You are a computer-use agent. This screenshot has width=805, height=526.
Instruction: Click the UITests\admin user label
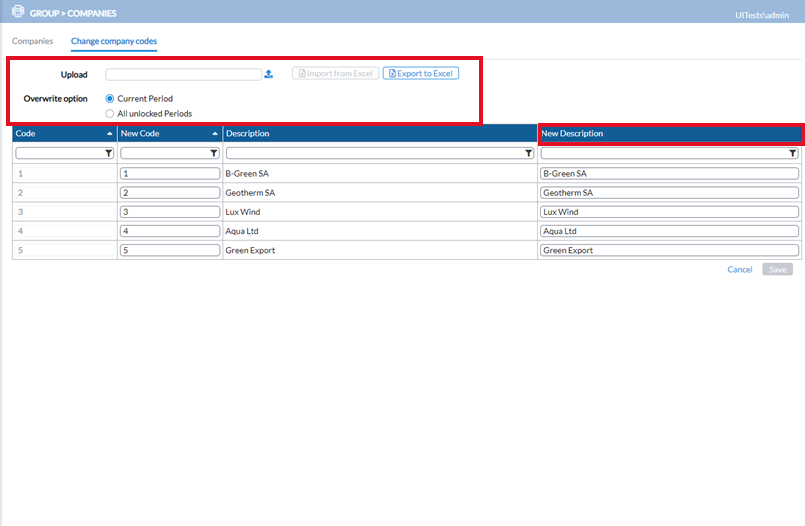[762, 15]
